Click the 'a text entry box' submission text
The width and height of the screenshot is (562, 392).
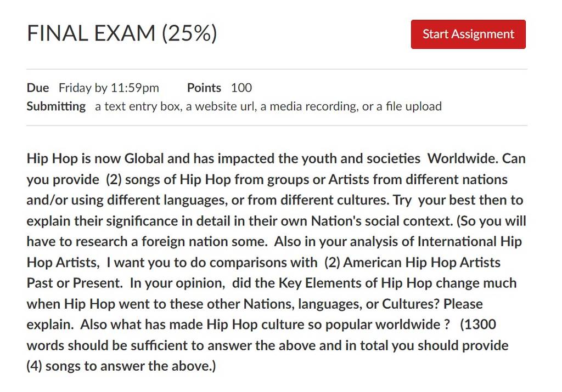point(138,106)
